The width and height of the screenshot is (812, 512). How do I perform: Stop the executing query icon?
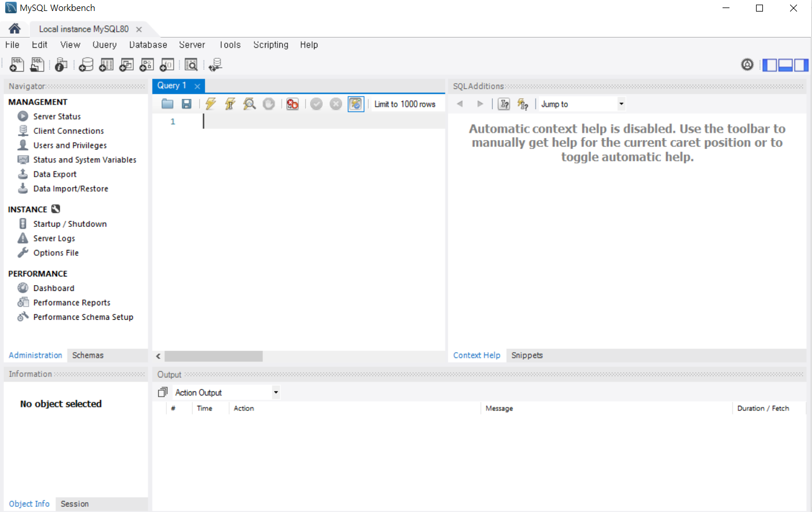269,104
